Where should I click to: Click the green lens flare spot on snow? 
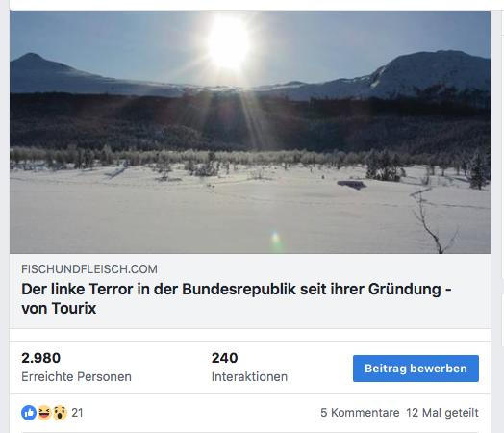click(x=275, y=239)
